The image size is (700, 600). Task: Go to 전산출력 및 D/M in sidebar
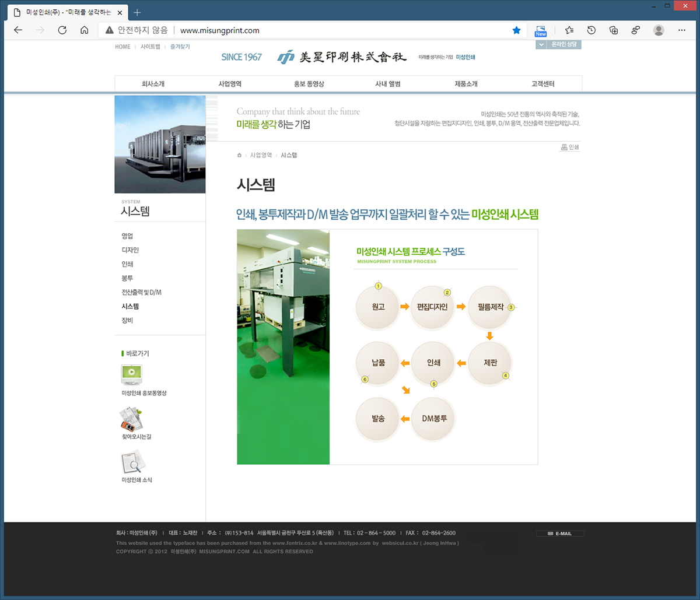click(141, 292)
